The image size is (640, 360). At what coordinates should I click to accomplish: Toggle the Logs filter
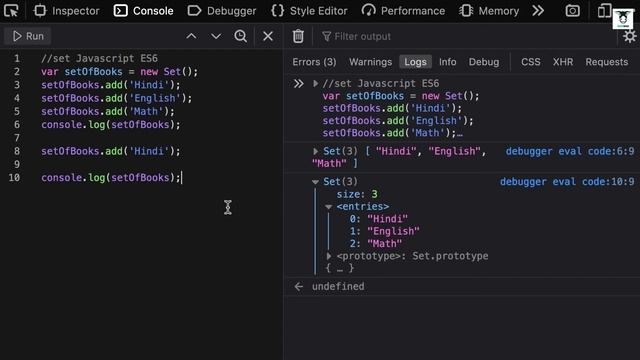click(x=415, y=62)
